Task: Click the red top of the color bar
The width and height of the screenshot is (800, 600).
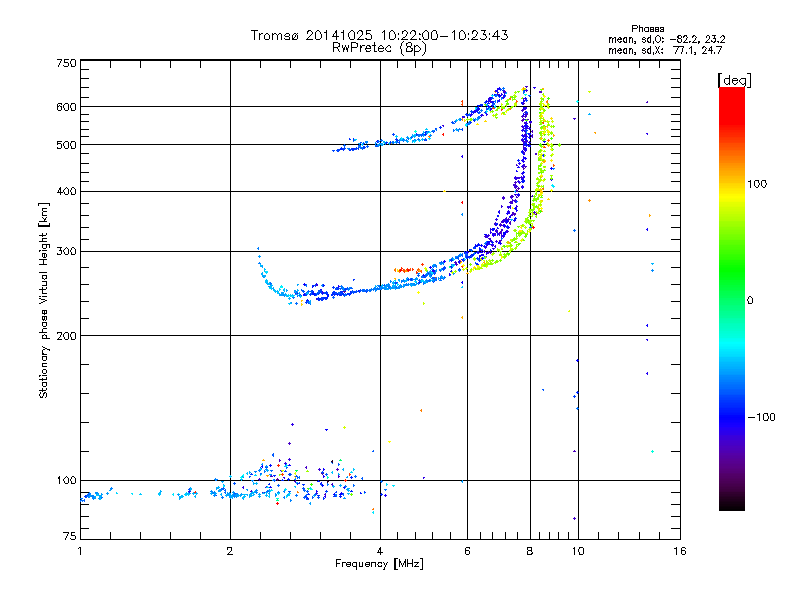Action: (732, 99)
